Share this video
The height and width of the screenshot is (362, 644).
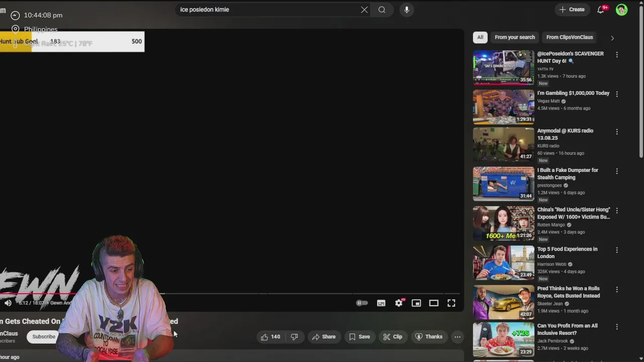pyautogui.click(x=324, y=337)
